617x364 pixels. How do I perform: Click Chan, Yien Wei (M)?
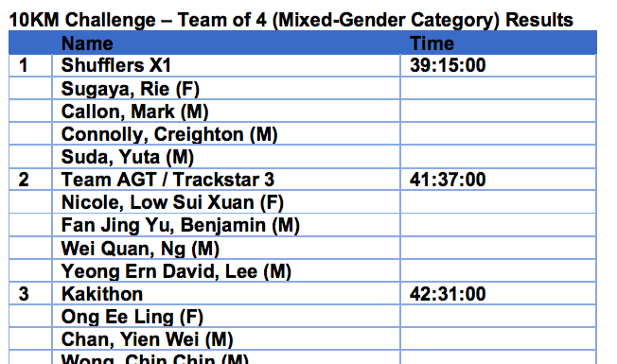(x=147, y=340)
